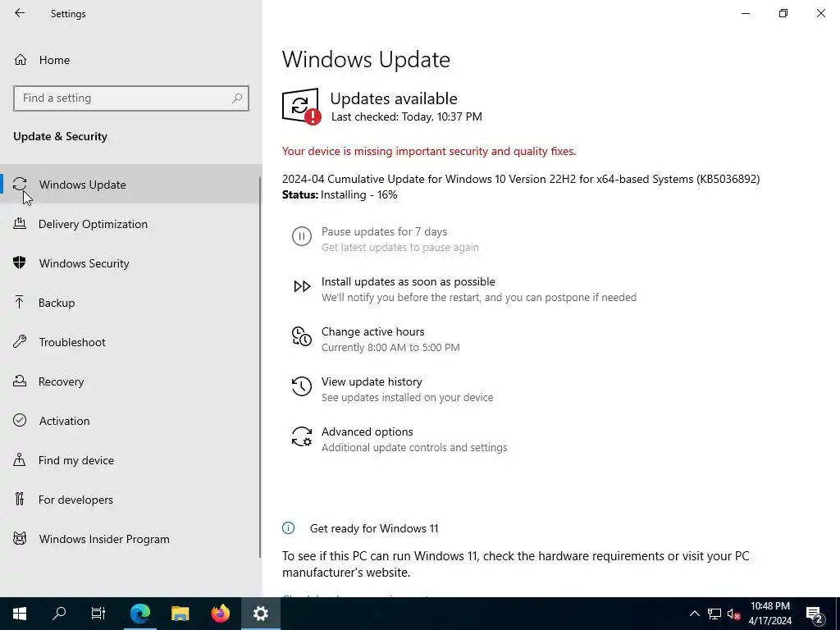Click Pause updates for 7 days
Viewport: 840px width, 630px height.
click(384, 231)
